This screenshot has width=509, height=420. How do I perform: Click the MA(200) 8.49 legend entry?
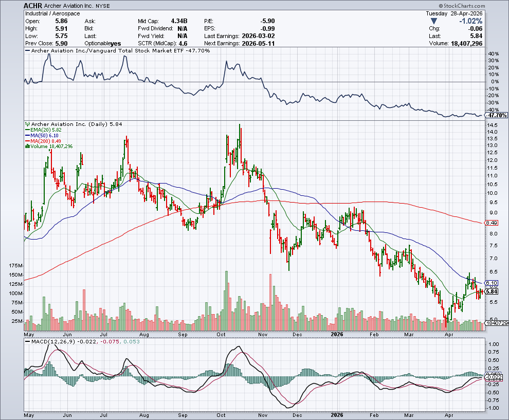43,141
